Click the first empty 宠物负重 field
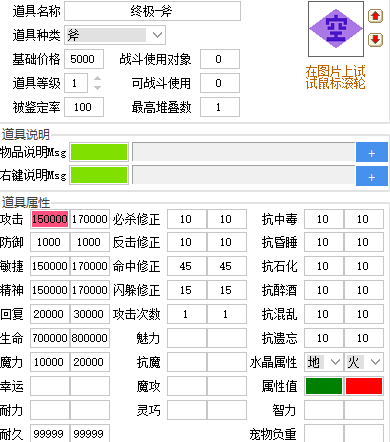The height and width of the screenshot is (442, 390). [324, 433]
